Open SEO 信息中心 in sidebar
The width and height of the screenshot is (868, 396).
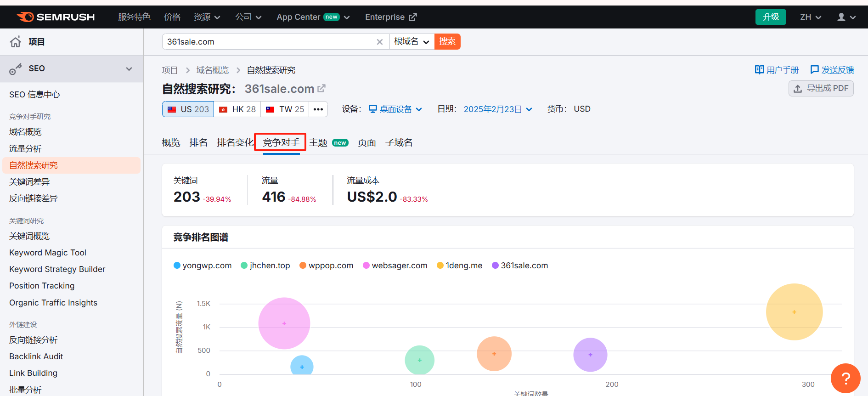34,95
